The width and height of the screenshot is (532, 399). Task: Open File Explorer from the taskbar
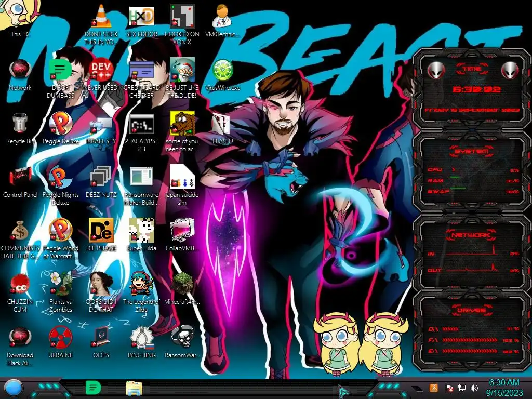coord(134,389)
